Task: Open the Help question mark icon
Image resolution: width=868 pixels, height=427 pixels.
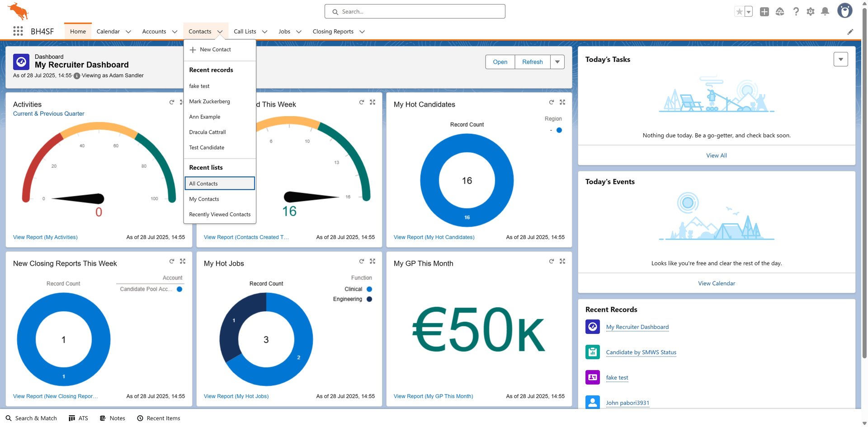Action: coord(796,12)
